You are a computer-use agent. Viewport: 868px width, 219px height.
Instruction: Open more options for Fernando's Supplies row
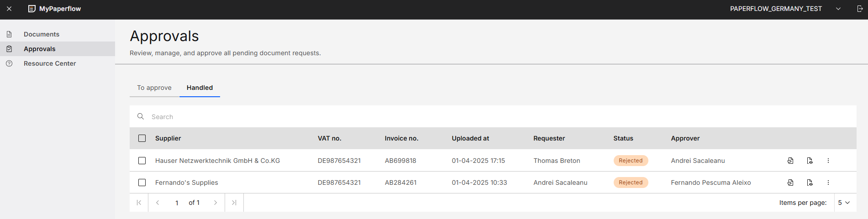point(828,182)
